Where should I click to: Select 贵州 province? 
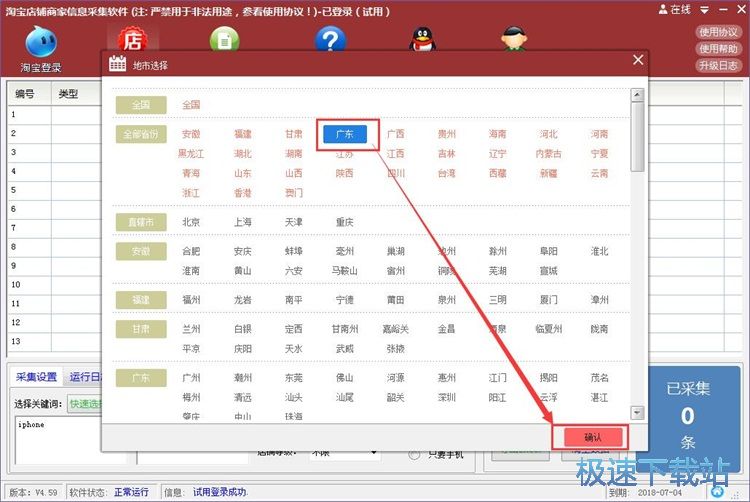point(447,134)
